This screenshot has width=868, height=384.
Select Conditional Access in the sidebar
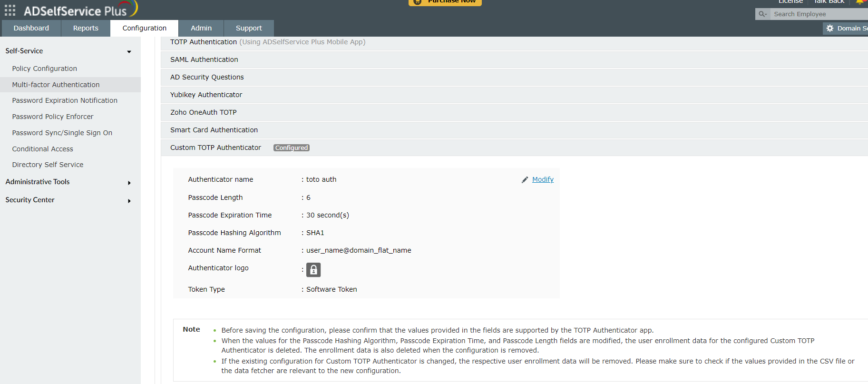43,149
